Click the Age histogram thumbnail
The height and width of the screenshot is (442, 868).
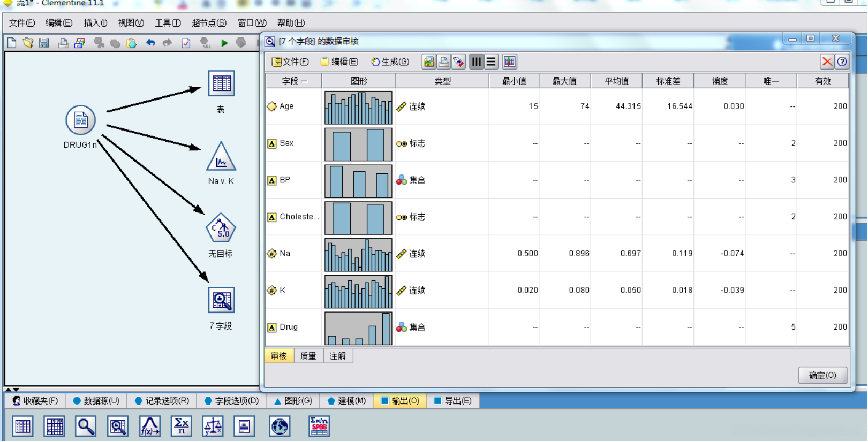(358, 108)
